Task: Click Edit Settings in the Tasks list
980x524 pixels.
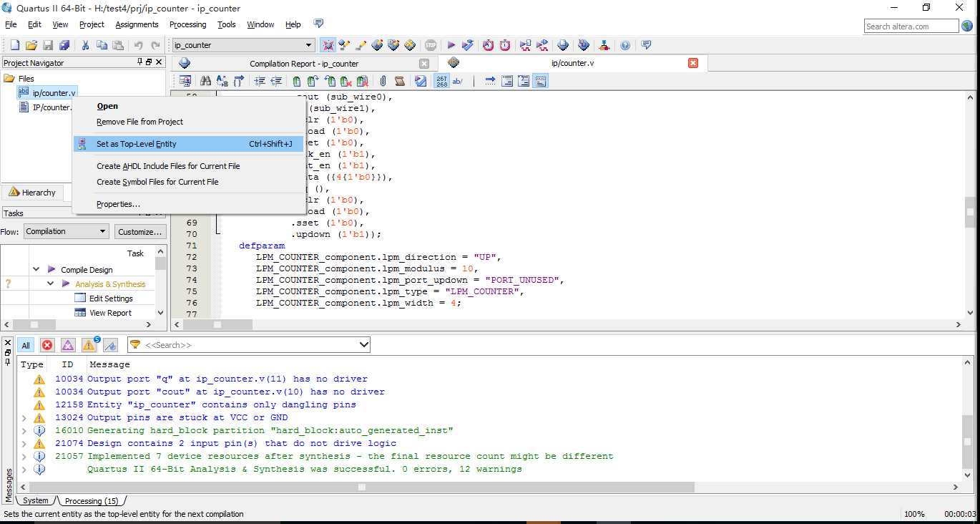Action: 111,299
